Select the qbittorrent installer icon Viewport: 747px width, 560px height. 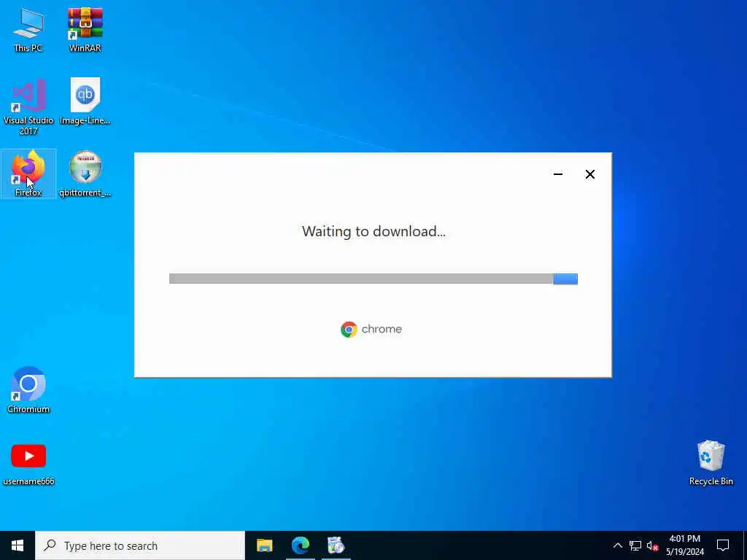(x=85, y=174)
